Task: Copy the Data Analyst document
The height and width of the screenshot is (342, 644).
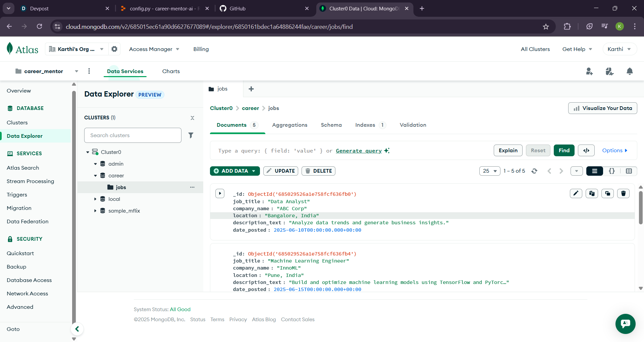Action: (x=592, y=193)
